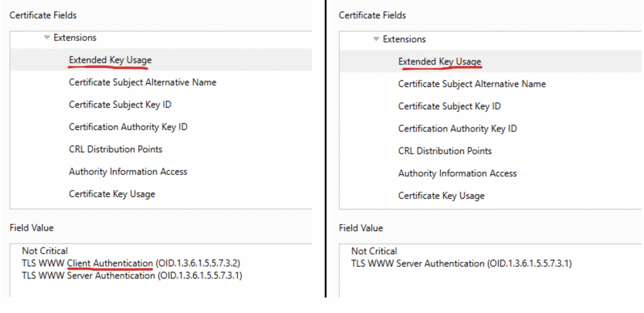Click Extensions label in the left tree
Screen dimensions: 644x313
click(x=75, y=38)
